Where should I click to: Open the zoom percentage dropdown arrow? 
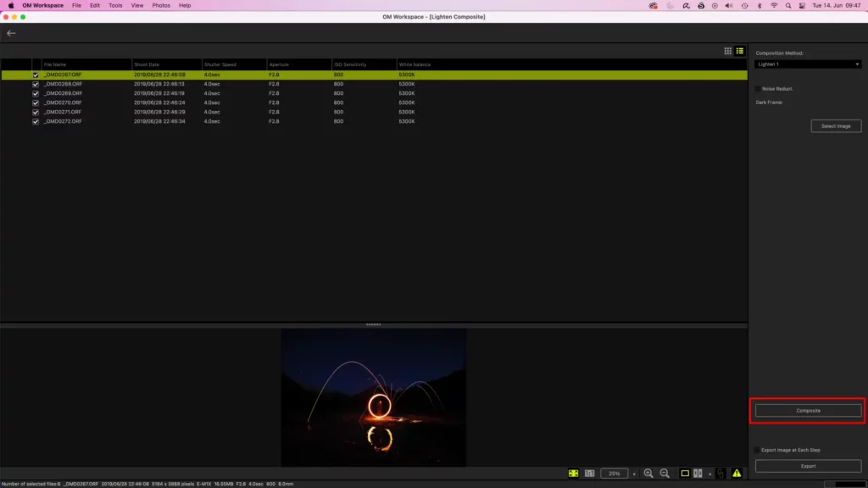pos(634,474)
